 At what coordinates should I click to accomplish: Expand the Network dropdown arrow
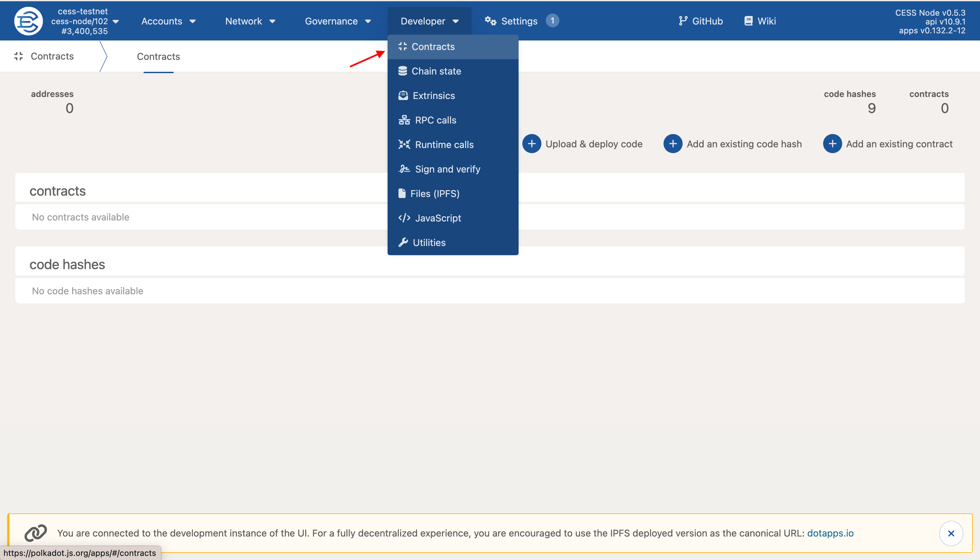click(272, 21)
